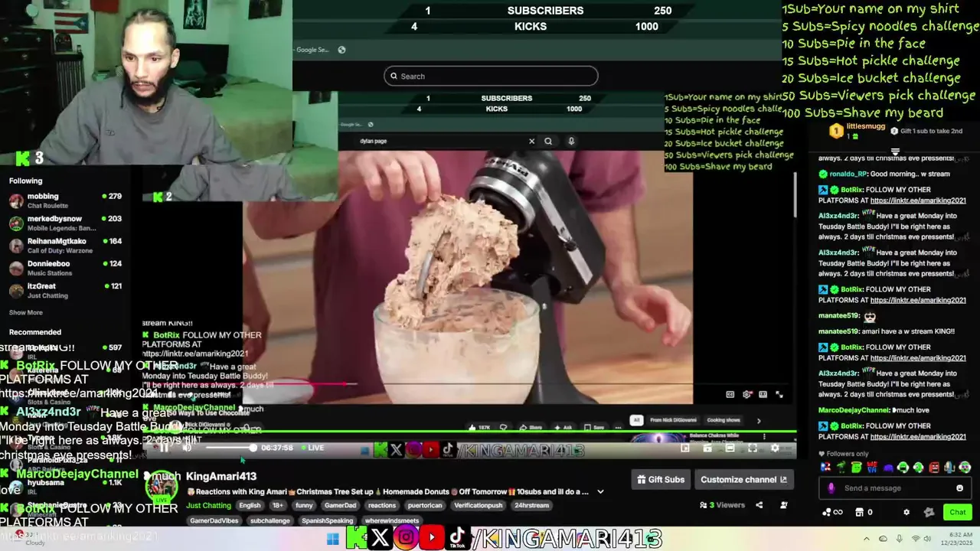The image size is (980, 551).
Task: Click the 'GamerDad' stream tag
Action: 341,506
